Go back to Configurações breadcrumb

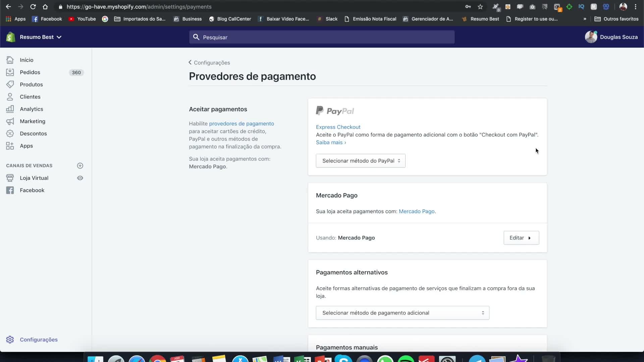click(x=209, y=63)
